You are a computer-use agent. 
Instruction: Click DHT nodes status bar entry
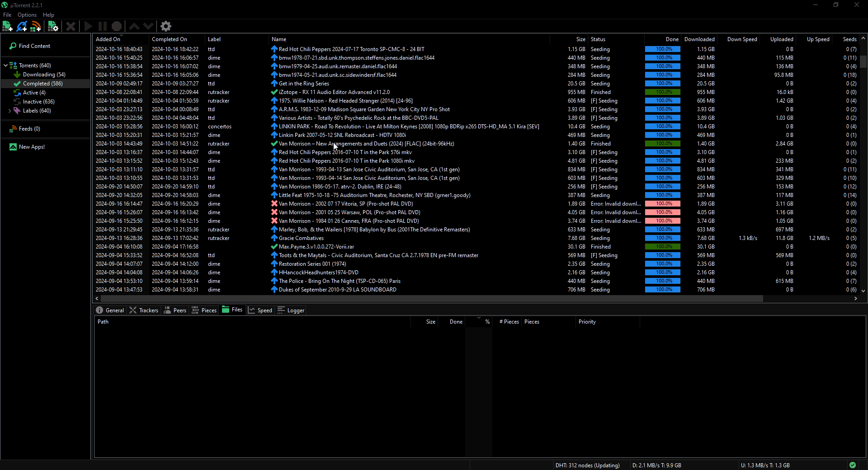pyautogui.click(x=587, y=465)
